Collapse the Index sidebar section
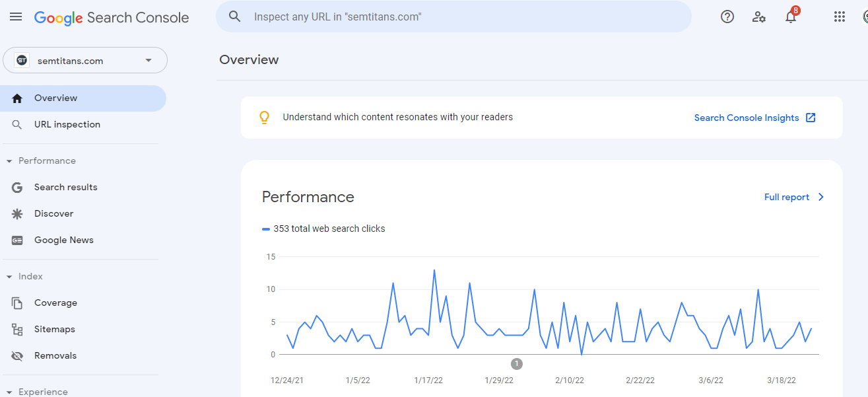Screen dimensions: 868x397 point(9,276)
